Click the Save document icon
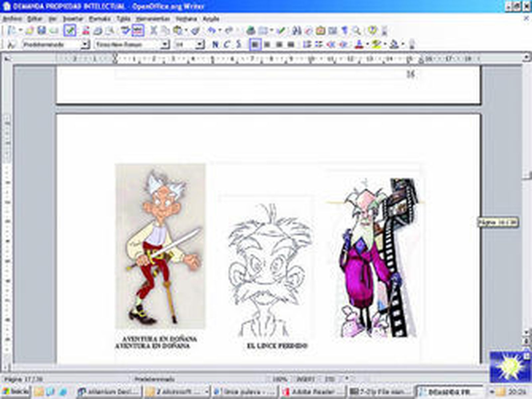This screenshot has height=399, width=532. 42,31
